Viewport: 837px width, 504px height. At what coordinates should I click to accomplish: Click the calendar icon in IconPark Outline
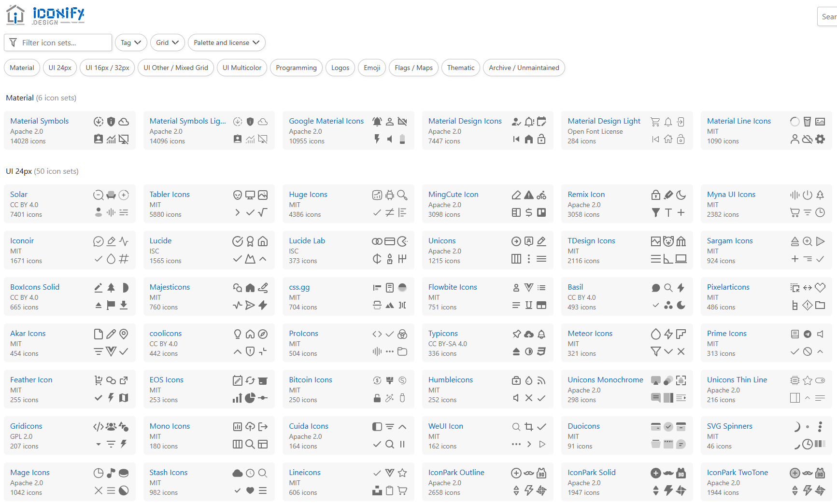tap(541, 473)
